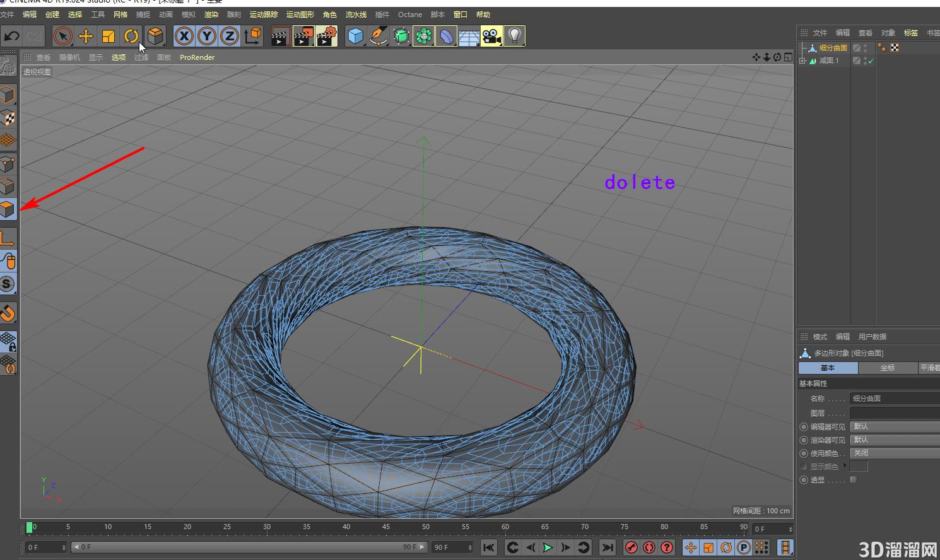The image size is (940, 560).
Task: Switch to texture mode checkered cube icon
Action: click(x=8, y=118)
